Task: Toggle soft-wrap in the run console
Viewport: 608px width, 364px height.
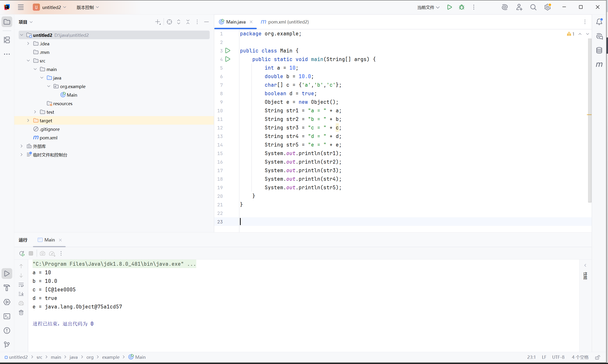Action: 21,285
